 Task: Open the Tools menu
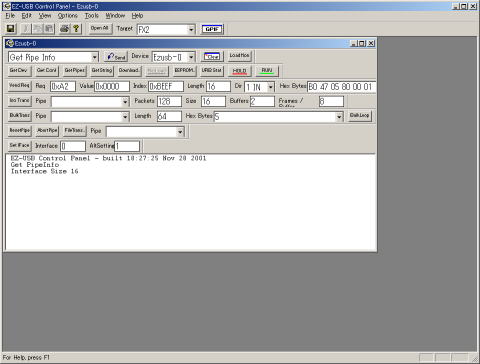click(92, 16)
